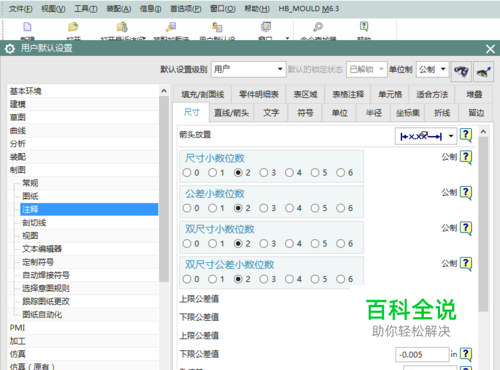The image size is (500, 370).
Task: Switch to the 符号 tab
Action: tap(305, 113)
